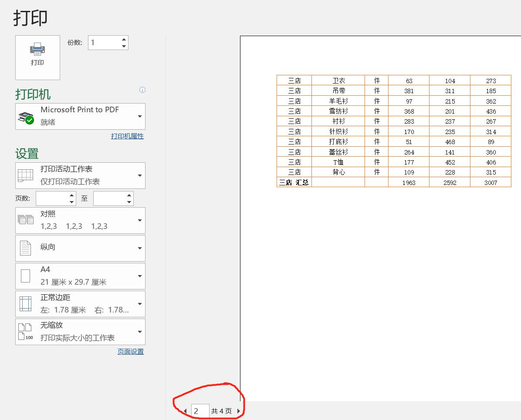Open the 无缩放 scaling dropdown
Image resolution: width=521 pixels, height=420 pixels.
pyautogui.click(x=81, y=332)
